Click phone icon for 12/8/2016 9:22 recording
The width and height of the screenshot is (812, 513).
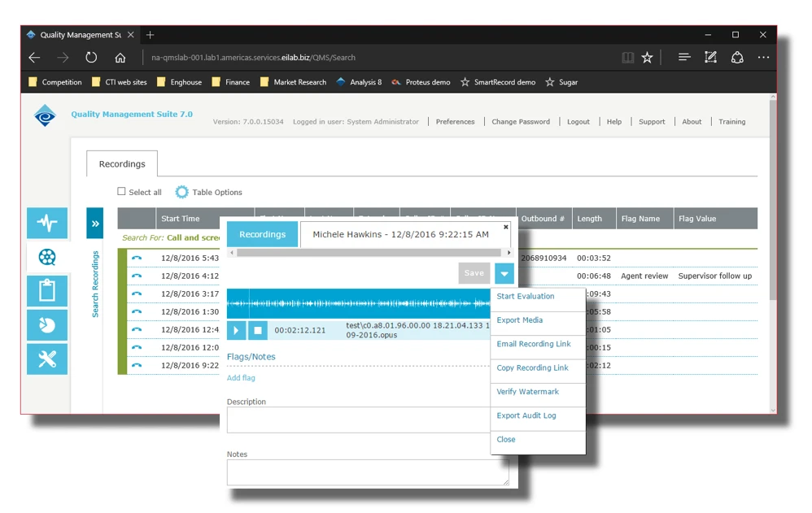(x=137, y=365)
